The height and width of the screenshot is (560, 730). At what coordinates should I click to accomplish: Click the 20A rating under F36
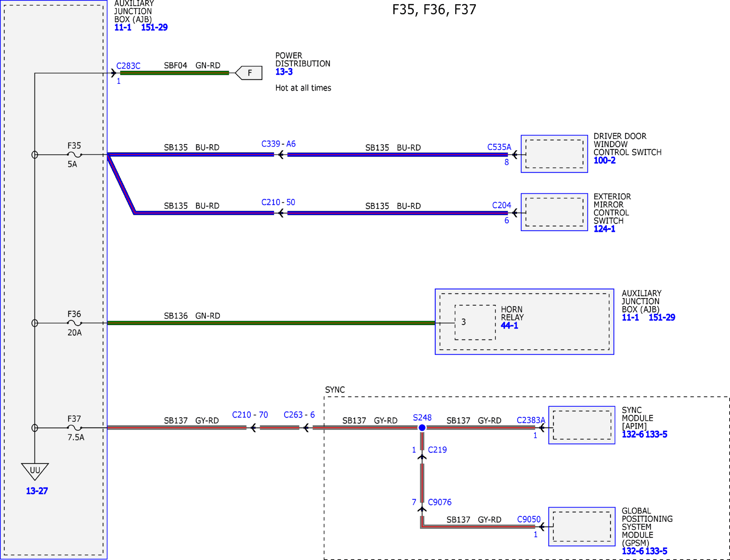pyautogui.click(x=74, y=332)
